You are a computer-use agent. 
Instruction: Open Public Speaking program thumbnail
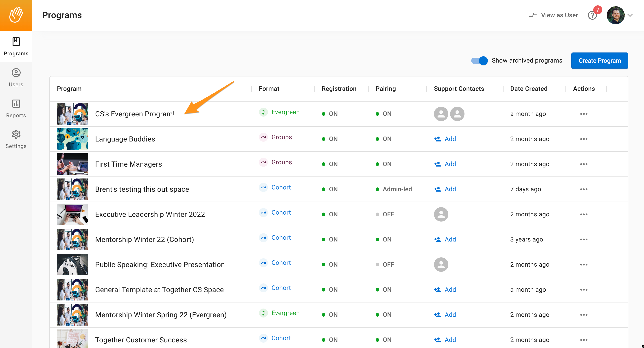(72, 265)
